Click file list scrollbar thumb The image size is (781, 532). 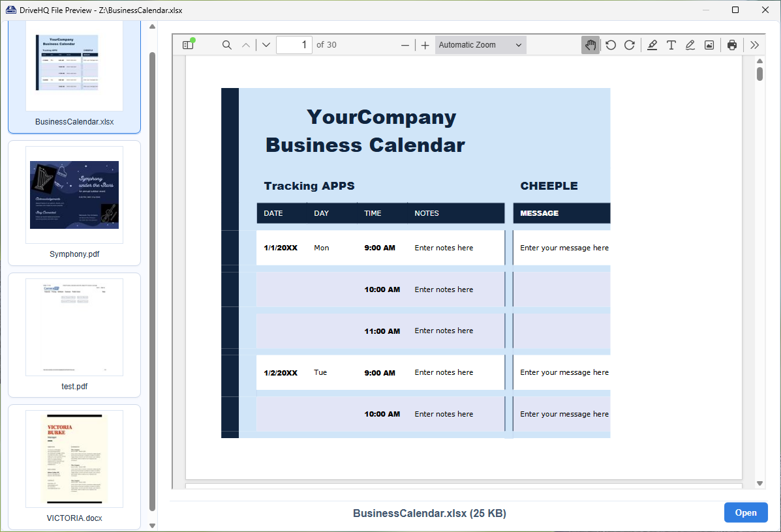tap(153, 281)
